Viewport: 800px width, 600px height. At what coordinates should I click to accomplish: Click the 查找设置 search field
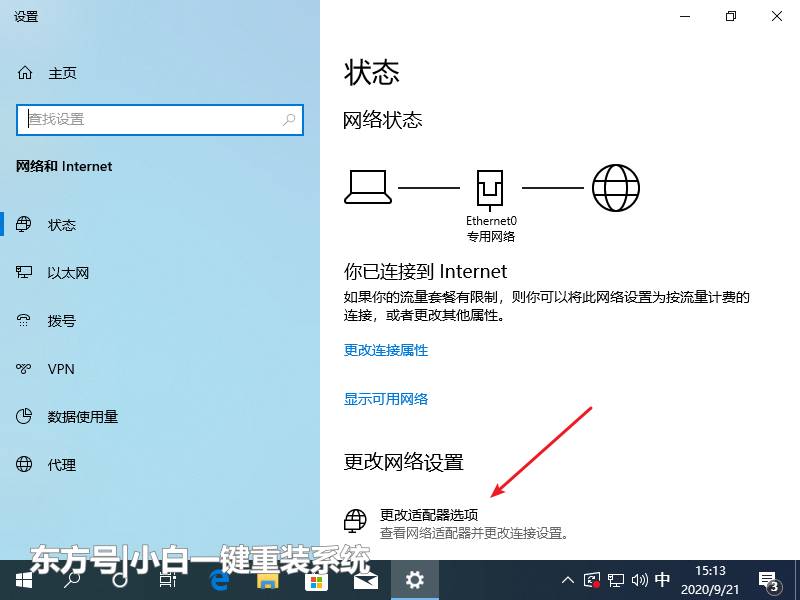pos(160,120)
